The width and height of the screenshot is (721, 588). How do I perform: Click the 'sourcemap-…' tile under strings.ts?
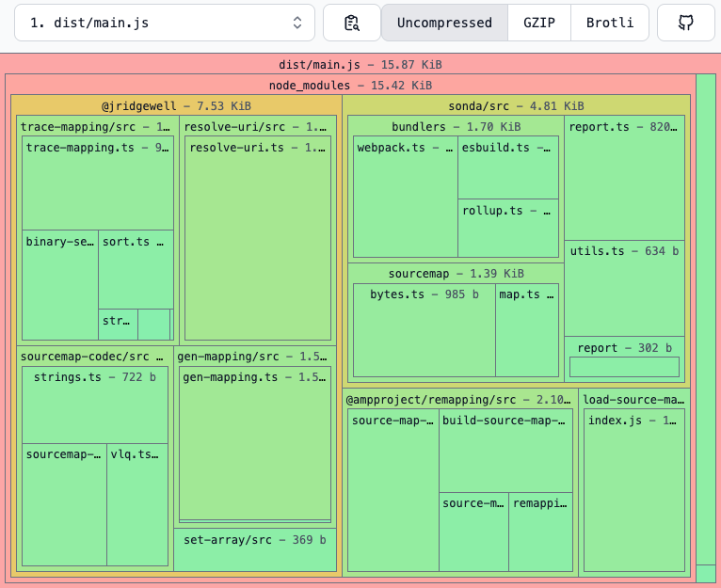[64, 504]
